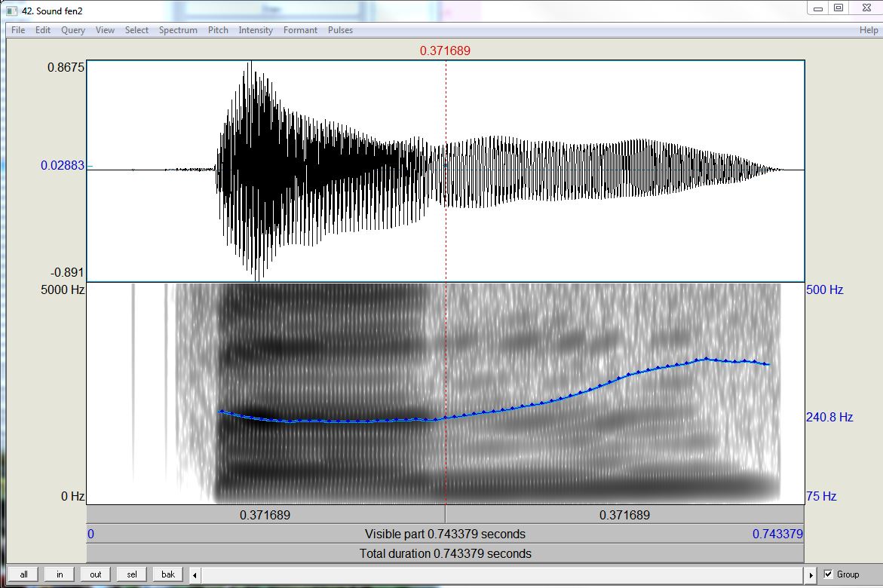
Task: Click the blue pitch contour peak
Action: (706, 358)
